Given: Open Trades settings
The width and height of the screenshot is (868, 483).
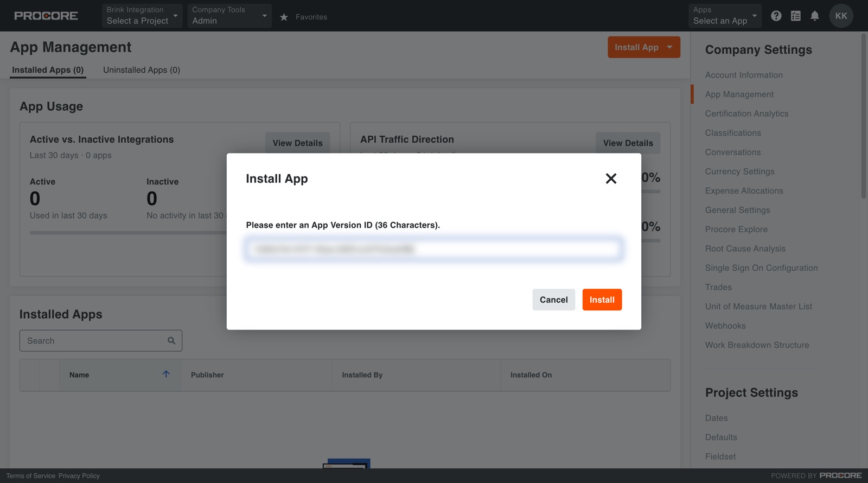Looking at the screenshot, I should point(718,287).
